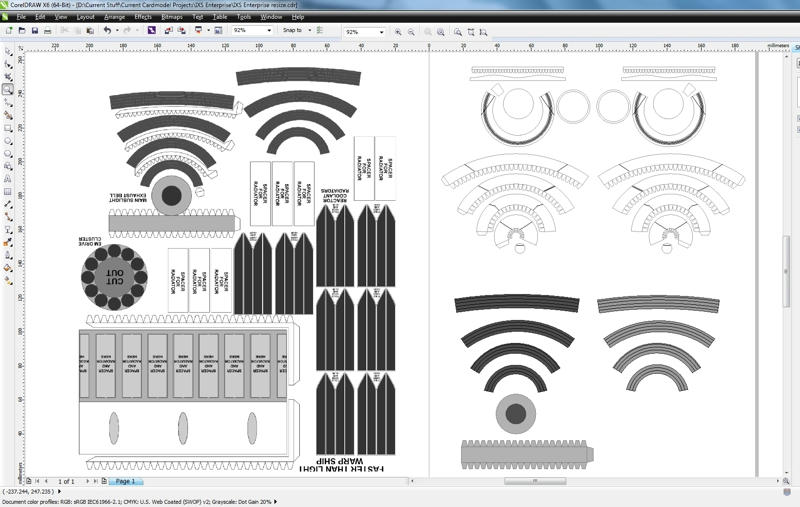Viewport: 800px width, 507px height.
Task: Click Zoom to page width icon
Action: (470, 32)
